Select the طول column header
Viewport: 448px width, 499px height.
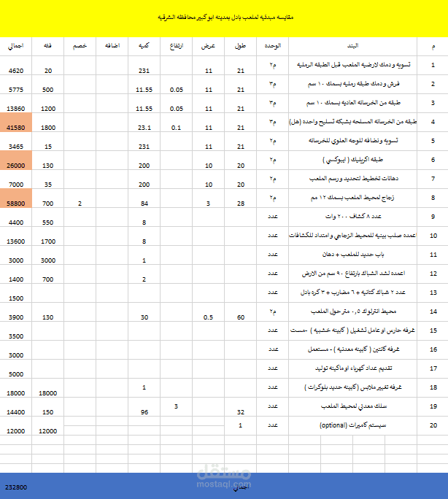point(241,47)
